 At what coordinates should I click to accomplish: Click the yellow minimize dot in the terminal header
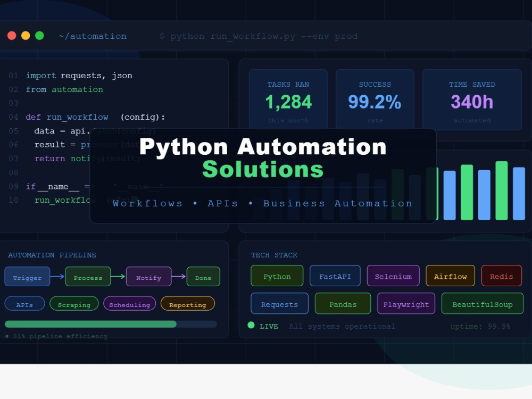(26, 36)
